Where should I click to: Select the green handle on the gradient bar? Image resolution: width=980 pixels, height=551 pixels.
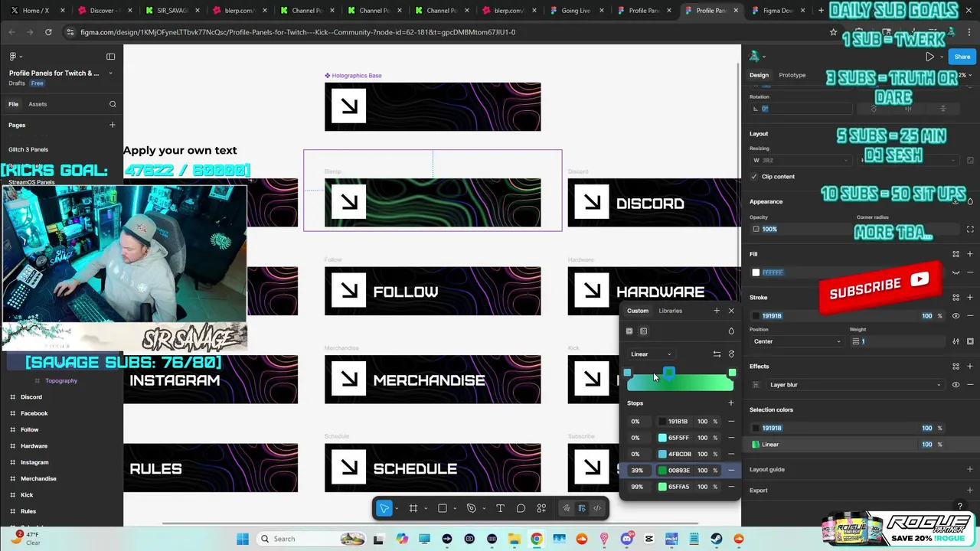(x=669, y=373)
